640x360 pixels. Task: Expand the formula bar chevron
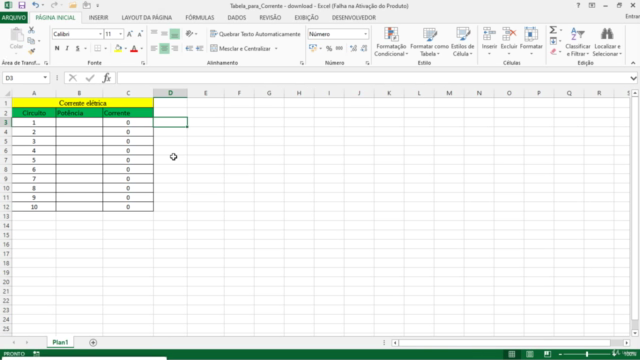pyautogui.click(x=633, y=78)
